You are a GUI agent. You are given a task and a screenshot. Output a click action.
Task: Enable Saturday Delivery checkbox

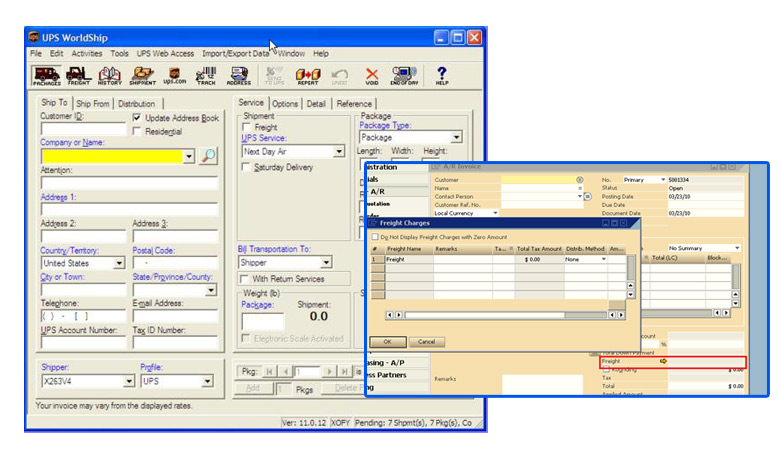(x=246, y=167)
